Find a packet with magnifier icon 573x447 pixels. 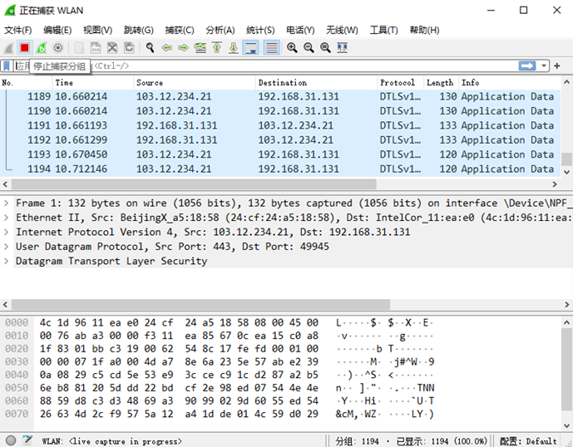point(150,48)
